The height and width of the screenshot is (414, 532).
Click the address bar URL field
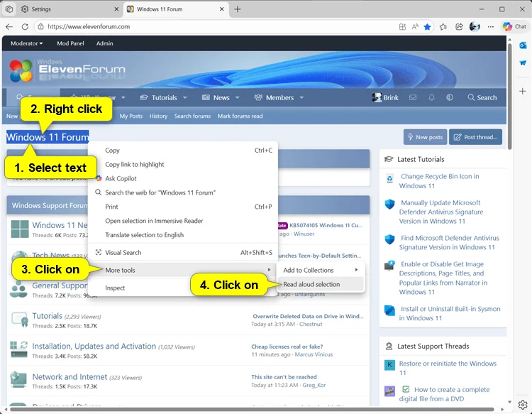[x=217, y=26]
